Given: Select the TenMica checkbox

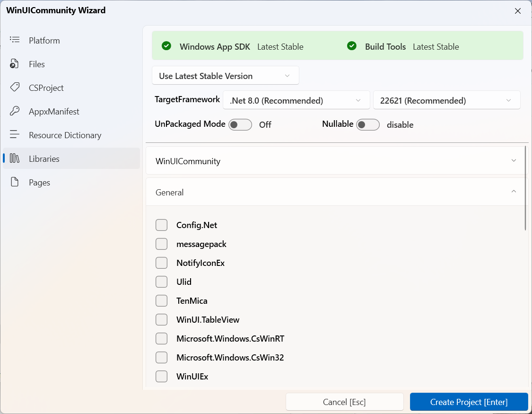Looking at the screenshot, I should pyautogui.click(x=162, y=300).
